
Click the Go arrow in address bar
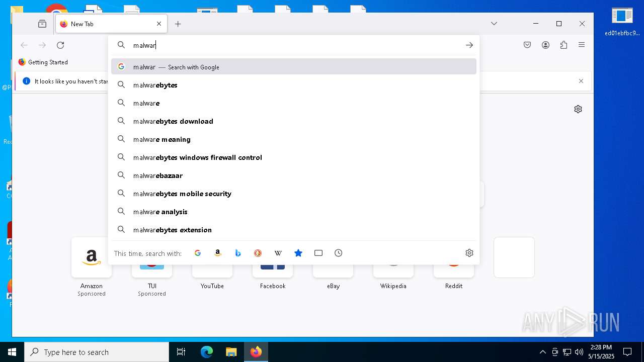[x=469, y=45]
